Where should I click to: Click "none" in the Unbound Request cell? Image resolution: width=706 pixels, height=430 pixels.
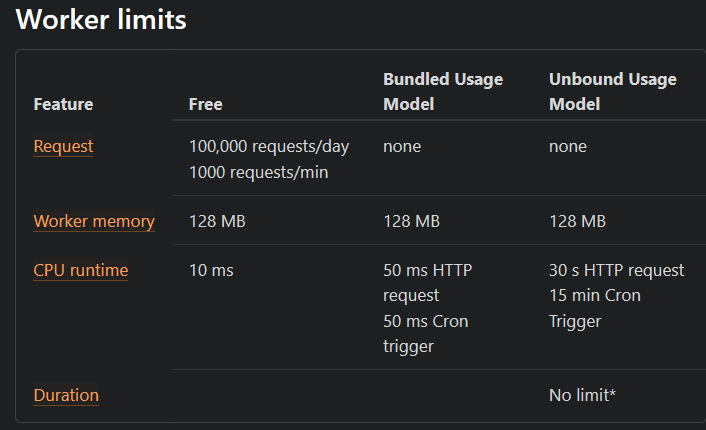pos(568,146)
